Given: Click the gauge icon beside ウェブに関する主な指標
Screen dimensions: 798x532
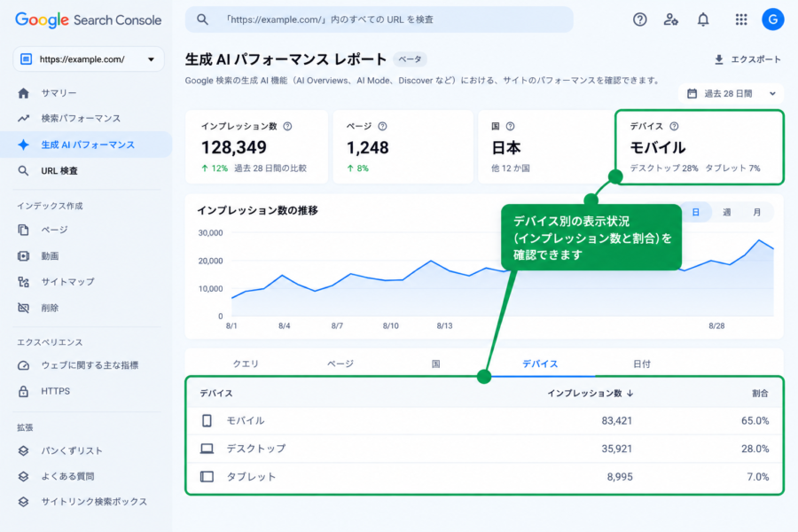Looking at the screenshot, I should tap(23, 365).
